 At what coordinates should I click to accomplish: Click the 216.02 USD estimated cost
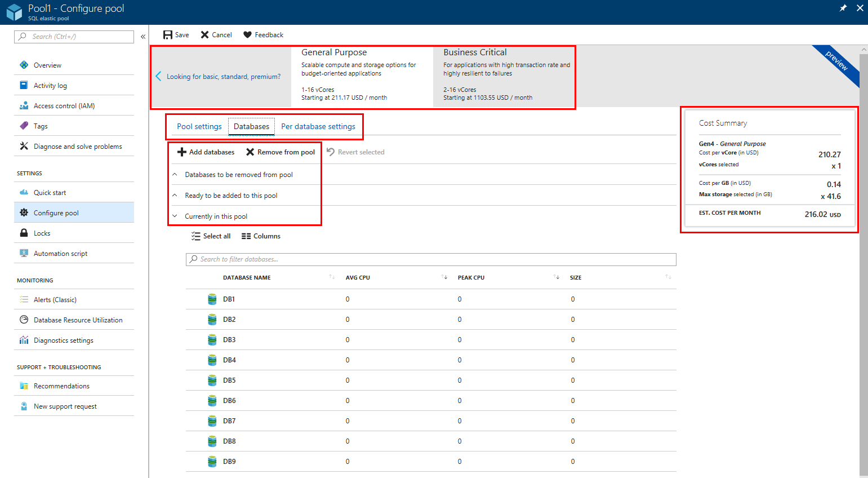point(822,214)
